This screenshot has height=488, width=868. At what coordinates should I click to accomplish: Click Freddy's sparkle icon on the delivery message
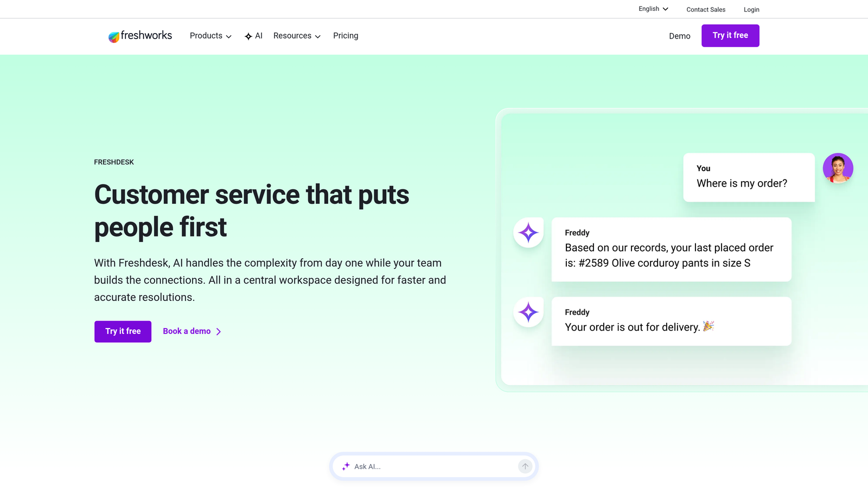[x=528, y=312]
